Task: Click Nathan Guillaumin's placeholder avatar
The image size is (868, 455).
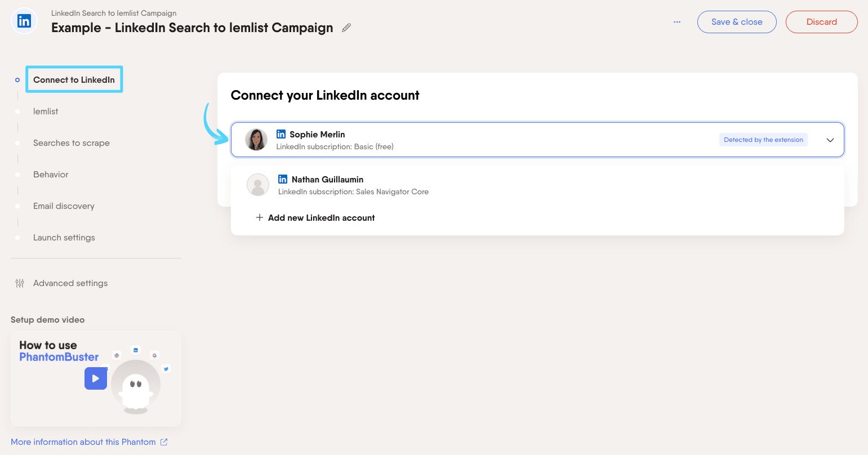Action: 258,185
